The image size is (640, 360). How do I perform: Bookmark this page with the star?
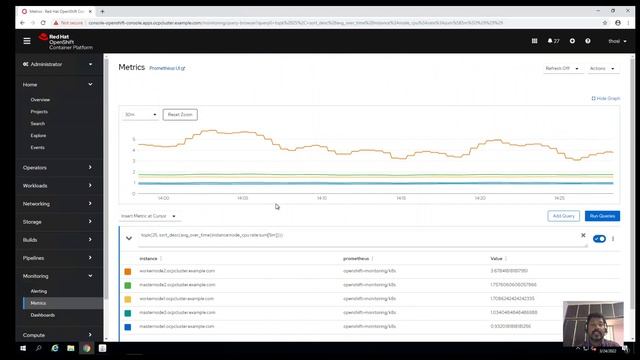tap(605, 23)
